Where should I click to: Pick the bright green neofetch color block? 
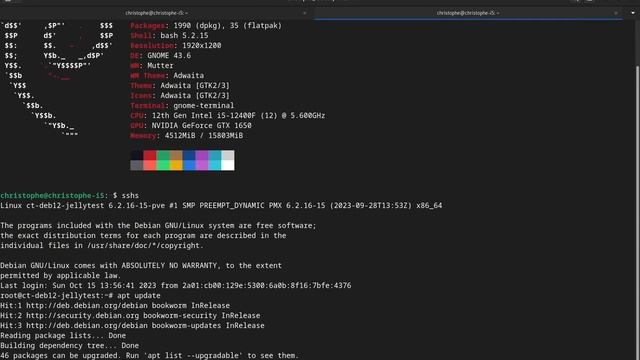coord(163,165)
